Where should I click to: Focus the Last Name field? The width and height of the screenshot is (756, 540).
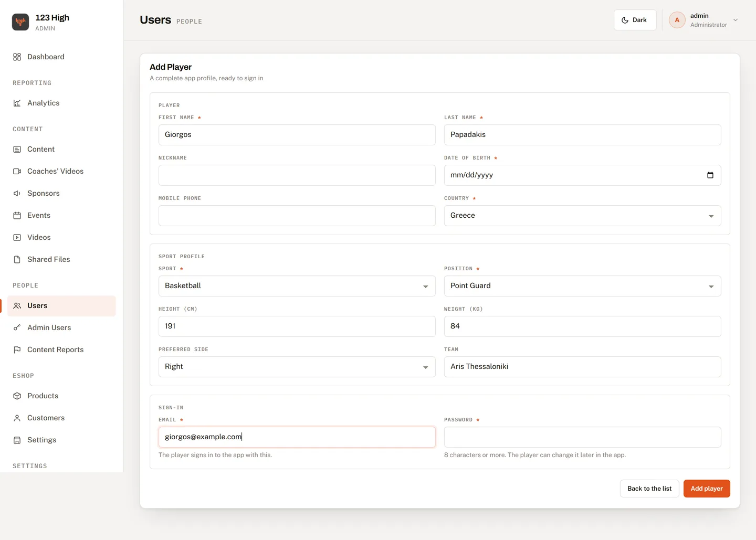[x=583, y=135]
